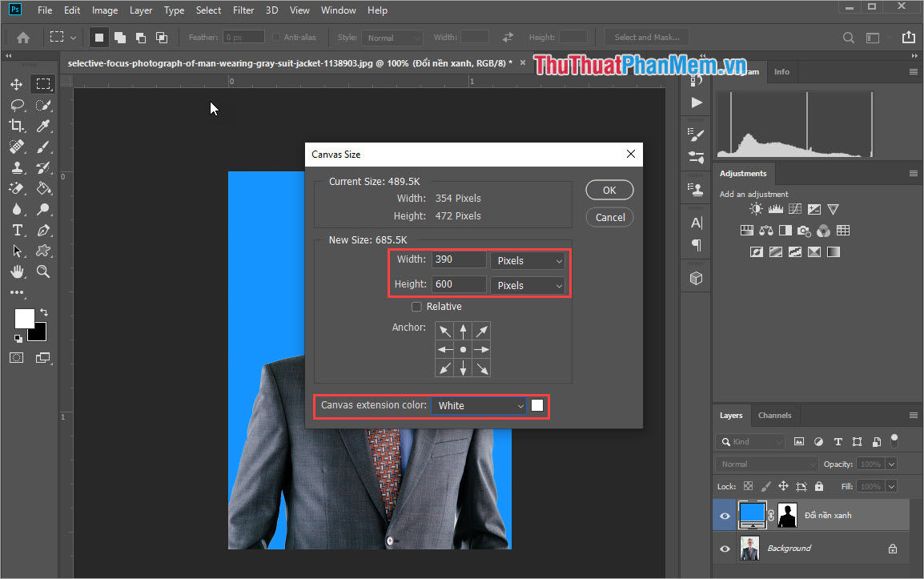924x579 pixels.
Task: Add a Levels adjustment from the Adjustments panel
Action: point(775,208)
